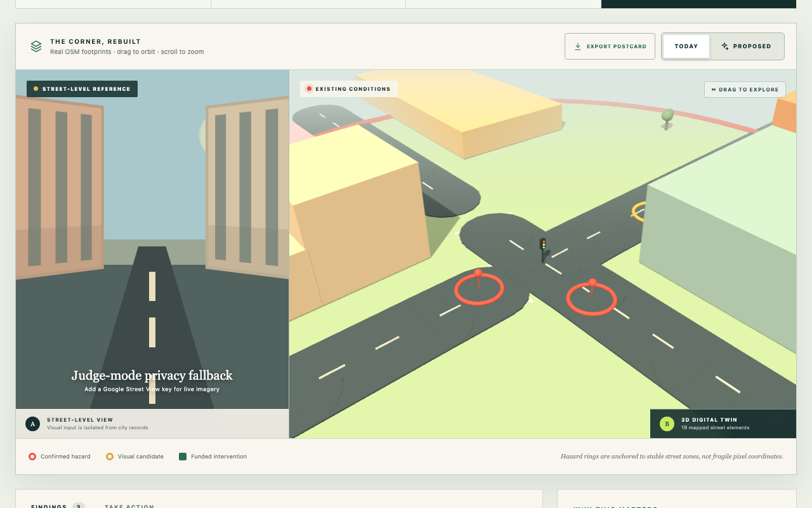This screenshot has width=812, height=508.
Task: Click the Google Street View key notice
Action: coord(152,389)
